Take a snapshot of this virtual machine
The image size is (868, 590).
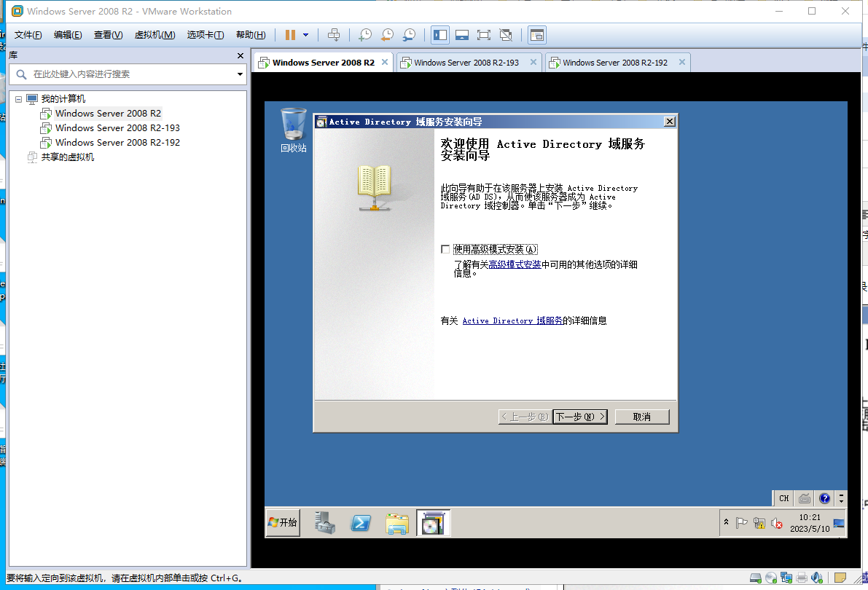[365, 35]
